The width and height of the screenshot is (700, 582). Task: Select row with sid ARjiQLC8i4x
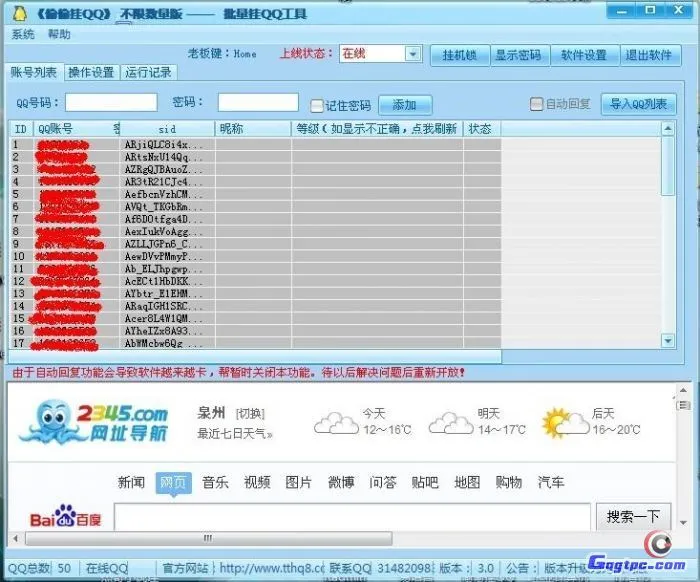tap(255, 144)
